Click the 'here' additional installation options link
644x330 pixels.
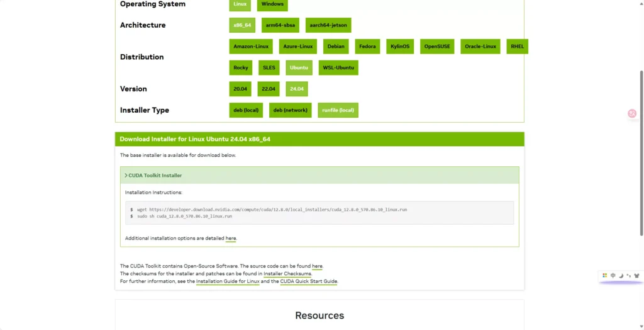coord(231,239)
